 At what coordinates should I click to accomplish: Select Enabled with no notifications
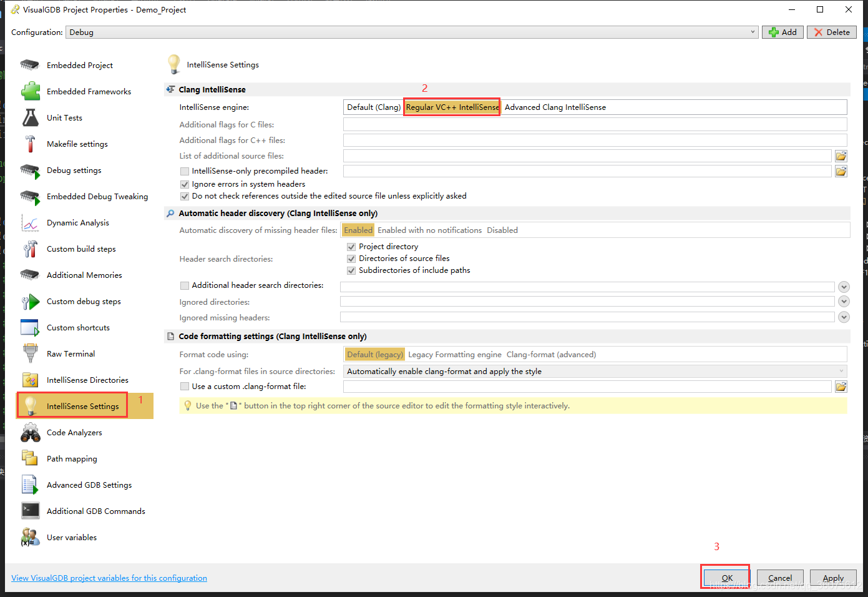coord(429,230)
